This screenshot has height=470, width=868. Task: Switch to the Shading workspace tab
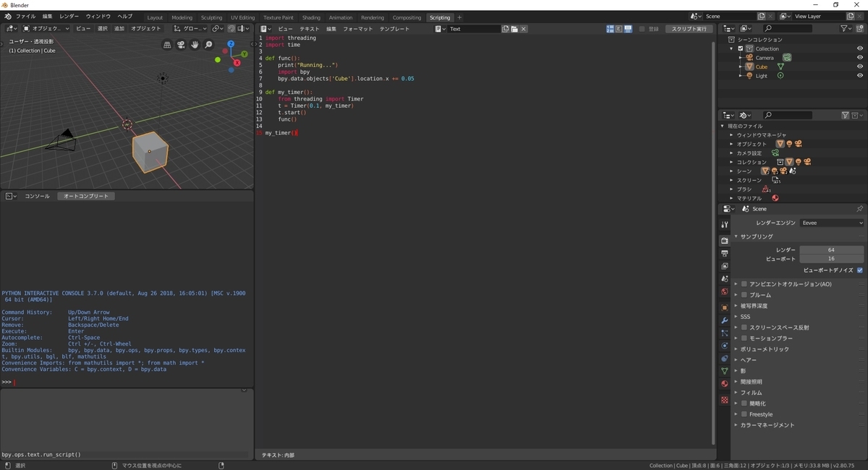[311, 17]
